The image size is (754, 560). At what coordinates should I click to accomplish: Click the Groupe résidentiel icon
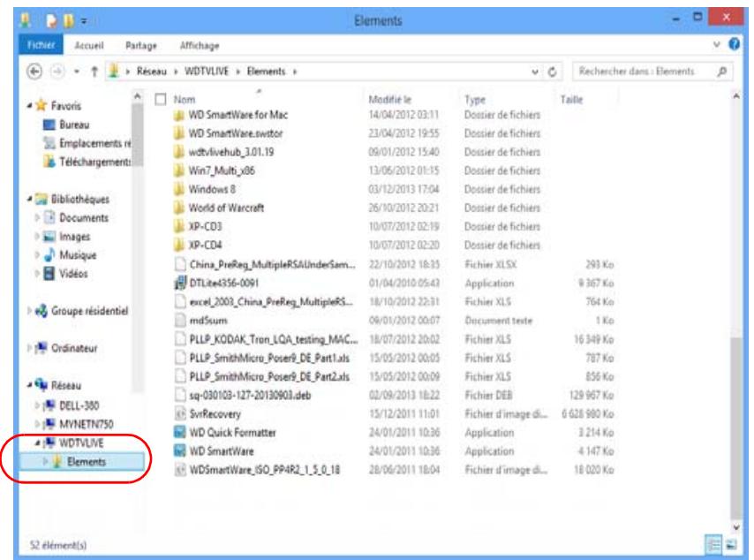41,311
